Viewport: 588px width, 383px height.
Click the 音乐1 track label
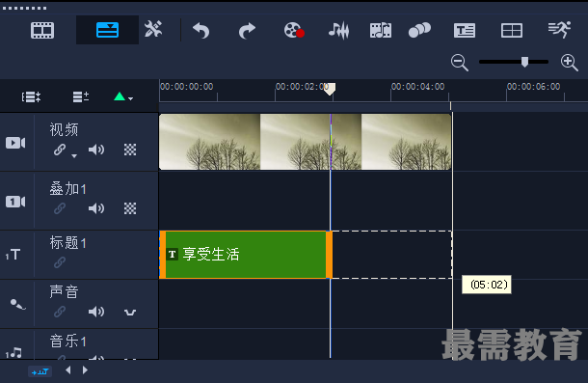(67, 342)
